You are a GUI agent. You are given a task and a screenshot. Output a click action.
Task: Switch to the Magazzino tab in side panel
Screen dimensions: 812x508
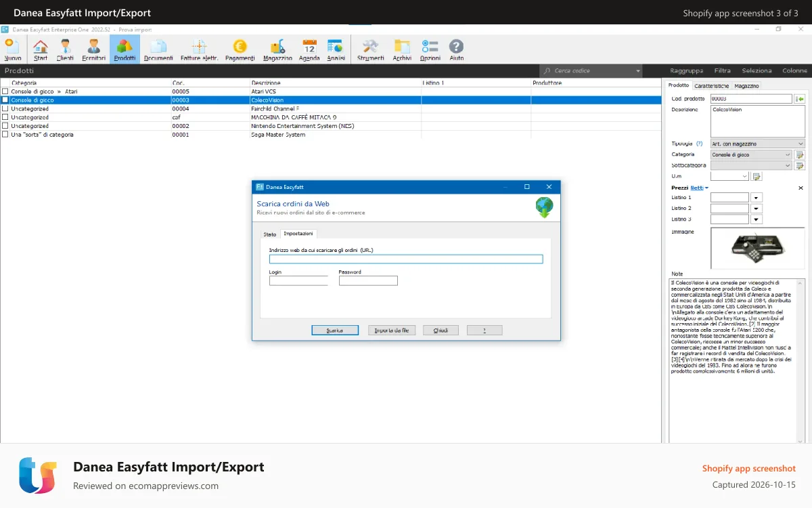click(747, 86)
